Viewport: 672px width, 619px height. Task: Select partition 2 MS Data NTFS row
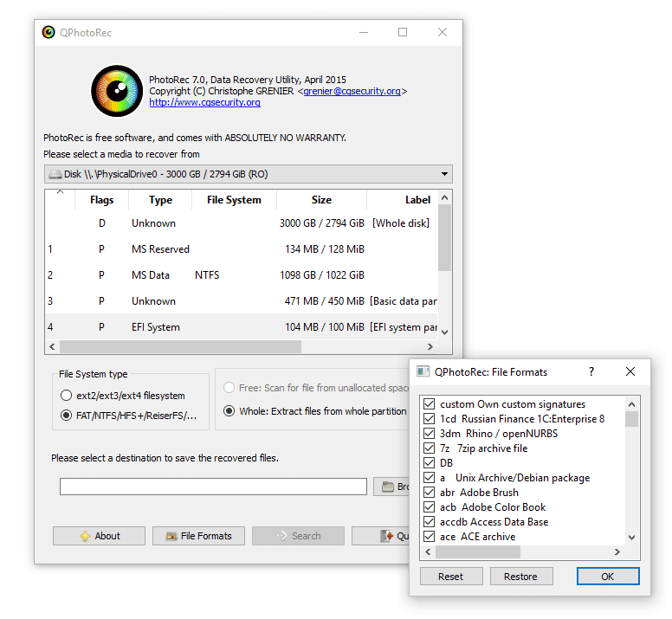(242, 275)
